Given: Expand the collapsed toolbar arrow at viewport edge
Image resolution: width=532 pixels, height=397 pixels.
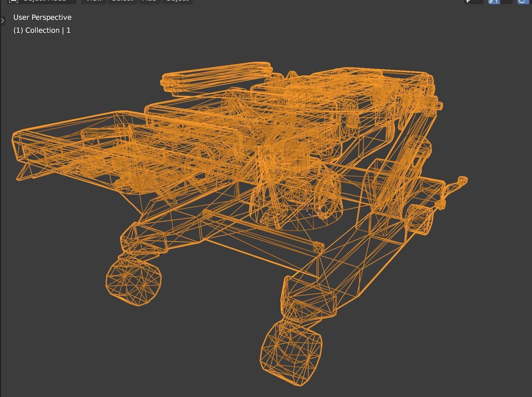Looking at the screenshot, I should 3,21.
